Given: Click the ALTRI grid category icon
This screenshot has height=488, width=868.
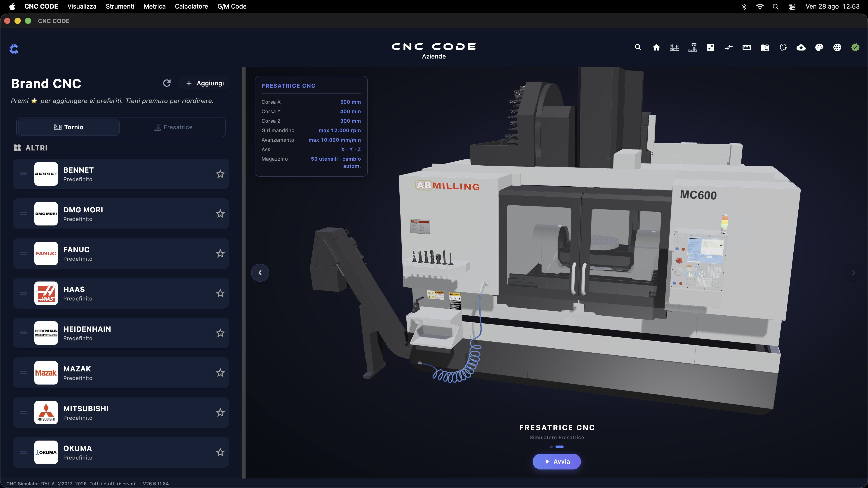Looking at the screenshot, I should pyautogui.click(x=17, y=148).
